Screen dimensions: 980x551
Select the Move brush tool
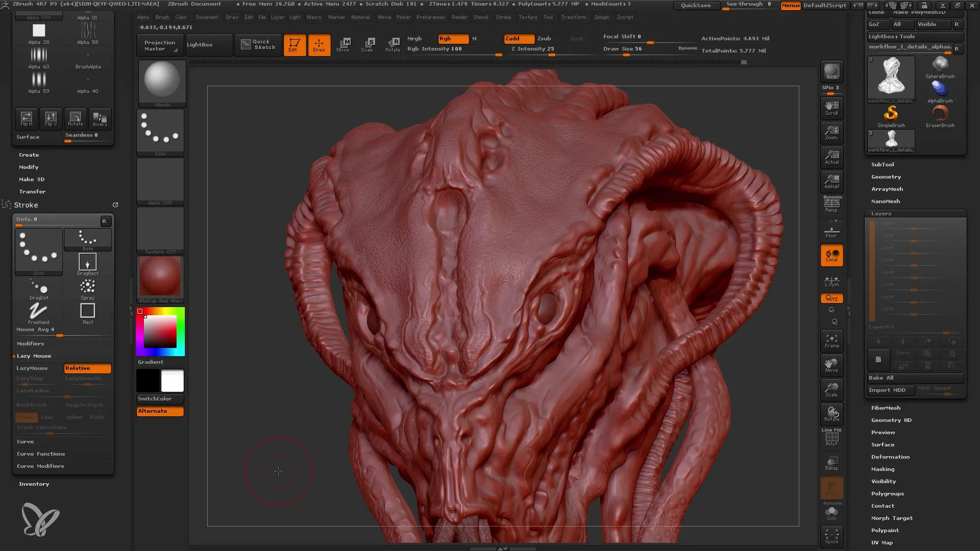[x=344, y=44]
